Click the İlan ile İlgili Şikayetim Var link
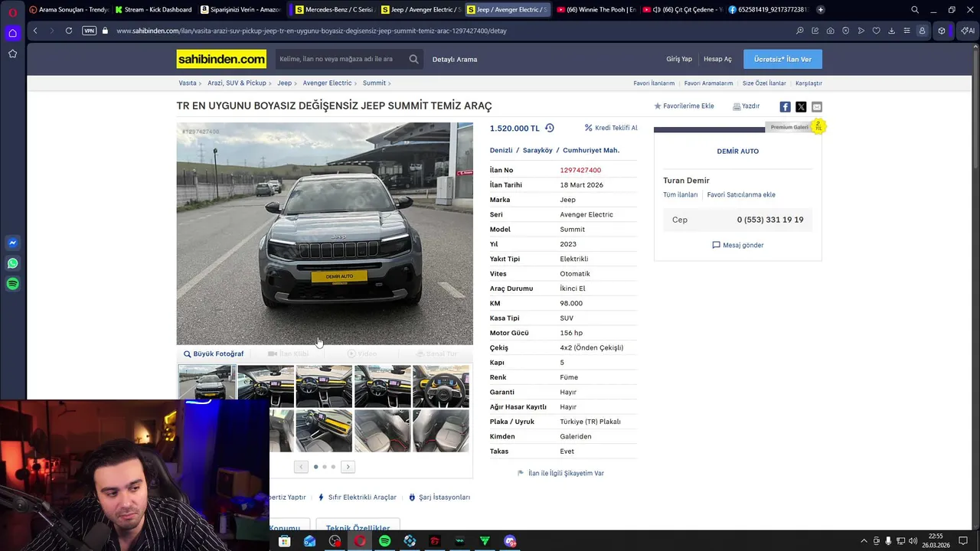The width and height of the screenshot is (980, 551). pyautogui.click(x=566, y=473)
